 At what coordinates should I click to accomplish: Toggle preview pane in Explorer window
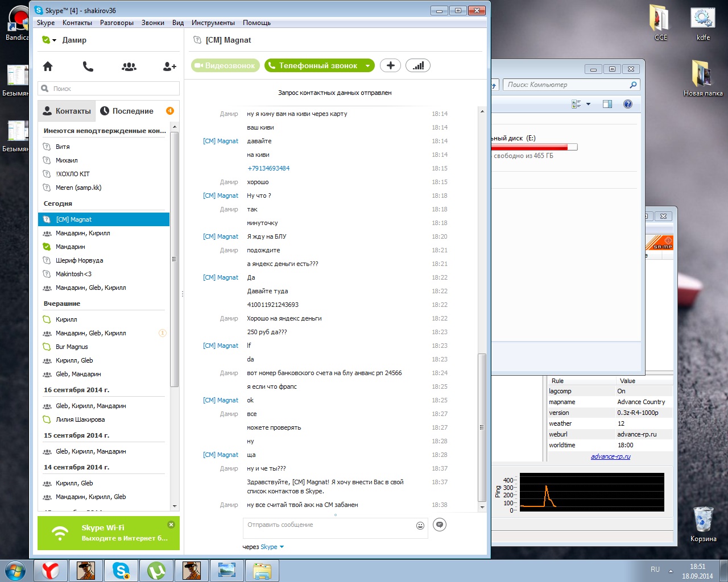[607, 104]
